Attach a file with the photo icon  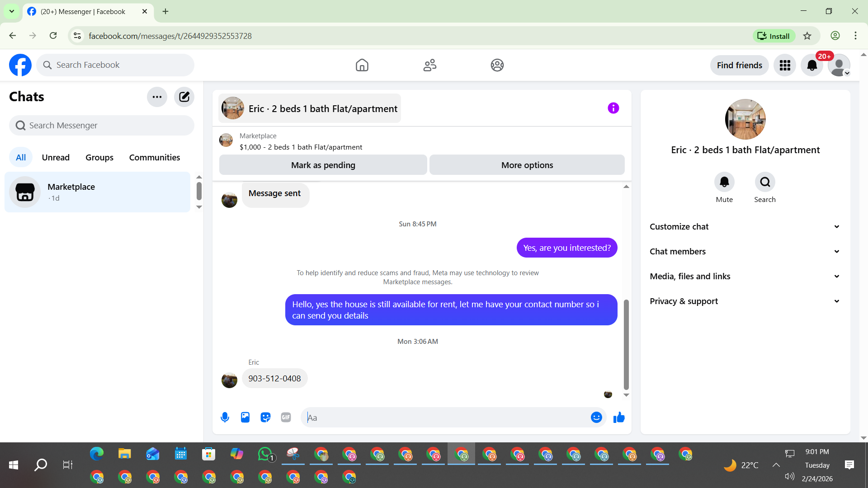pyautogui.click(x=245, y=418)
